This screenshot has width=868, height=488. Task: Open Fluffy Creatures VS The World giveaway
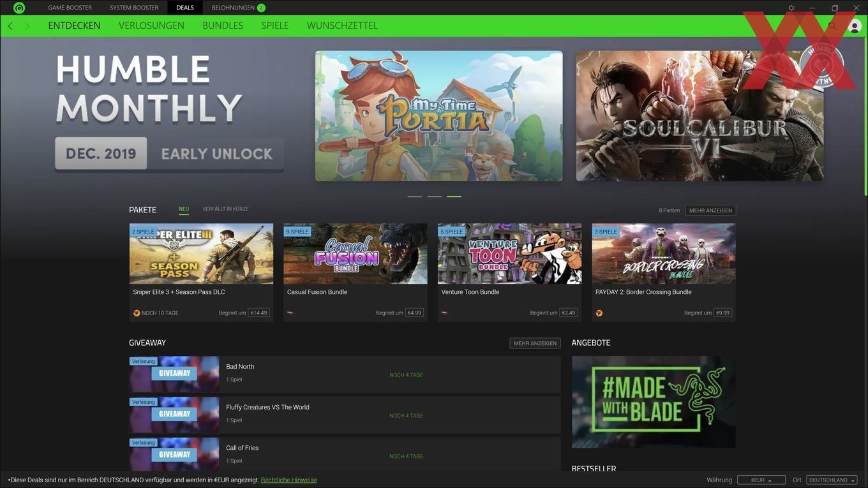pos(345,415)
